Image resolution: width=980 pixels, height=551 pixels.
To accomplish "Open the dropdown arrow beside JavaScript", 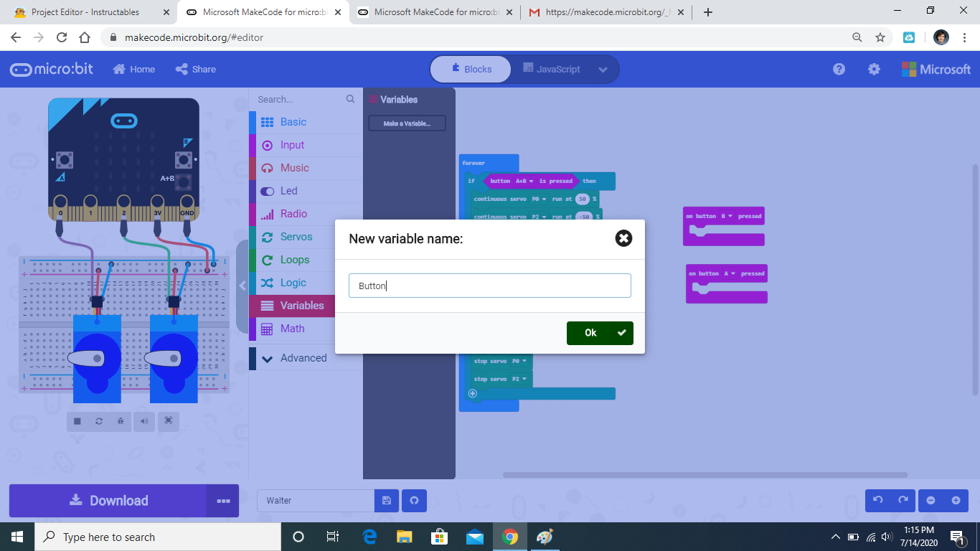I will [x=603, y=70].
